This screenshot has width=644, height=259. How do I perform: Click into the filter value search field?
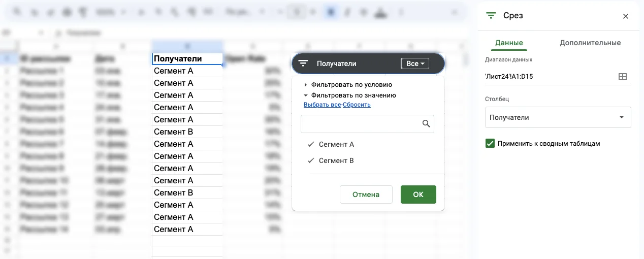click(361, 123)
